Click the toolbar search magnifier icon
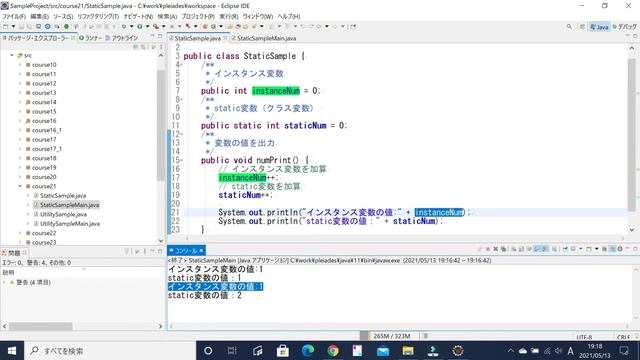640x360 pixels. pos(569,27)
